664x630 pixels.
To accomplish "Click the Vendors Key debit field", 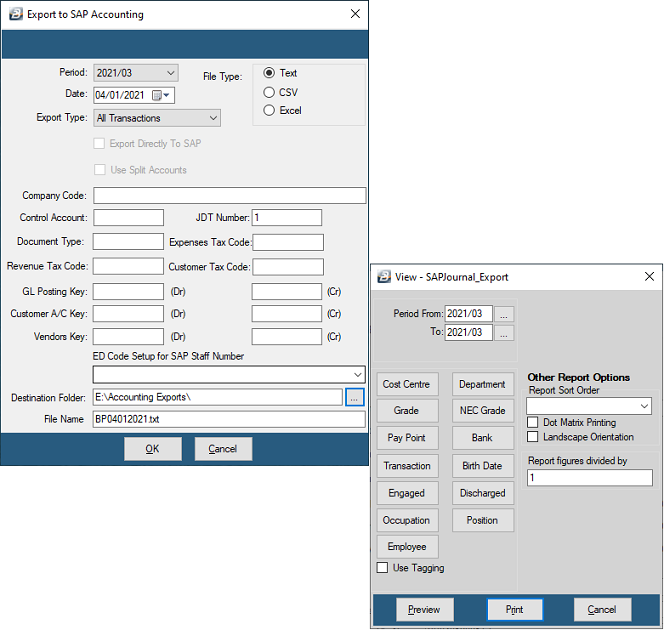I will pos(128,337).
